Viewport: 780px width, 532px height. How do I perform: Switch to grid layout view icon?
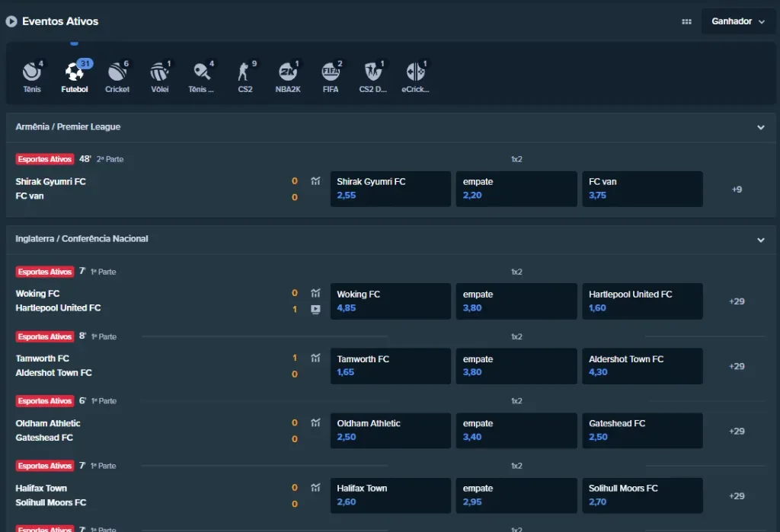tap(686, 22)
